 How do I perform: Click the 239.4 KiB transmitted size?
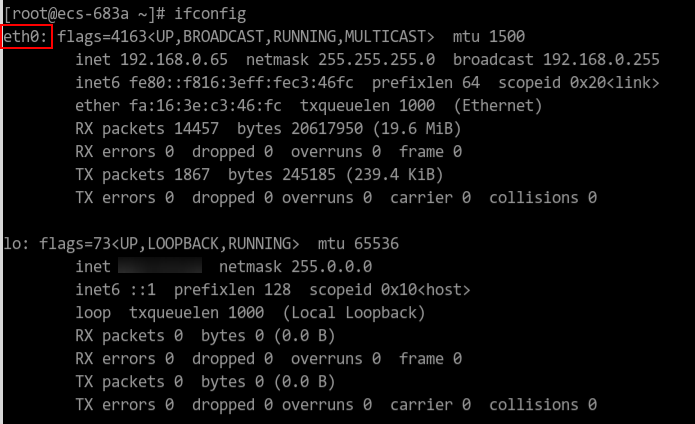pos(394,175)
